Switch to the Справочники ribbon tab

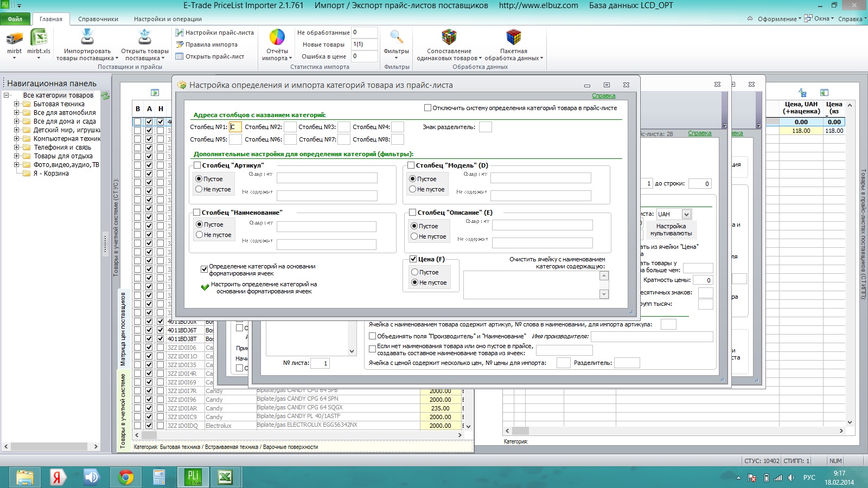(x=98, y=19)
